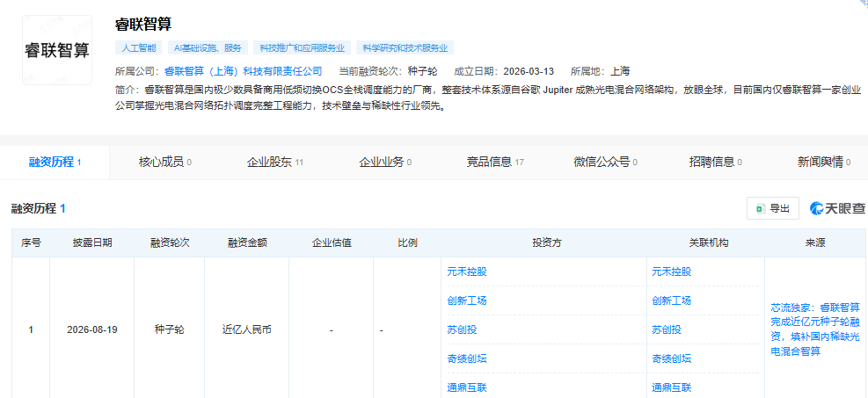Click the 种子轮 cell in the table
This screenshot has height=398, width=868.
pyautogui.click(x=170, y=330)
